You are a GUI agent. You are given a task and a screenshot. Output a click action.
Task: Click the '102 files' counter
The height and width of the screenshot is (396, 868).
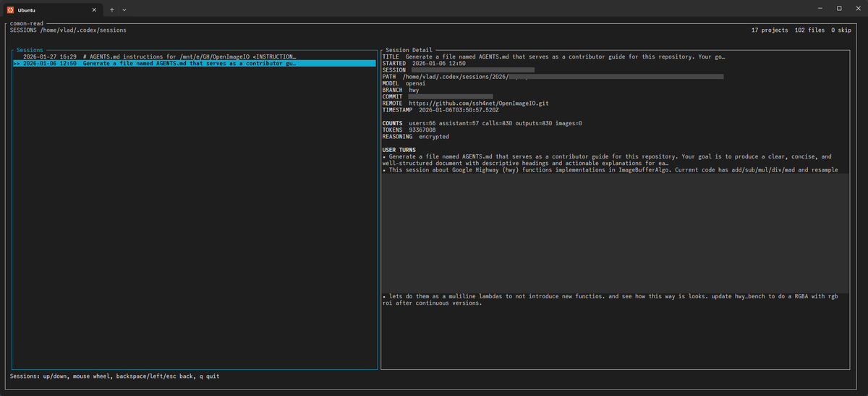809,30
